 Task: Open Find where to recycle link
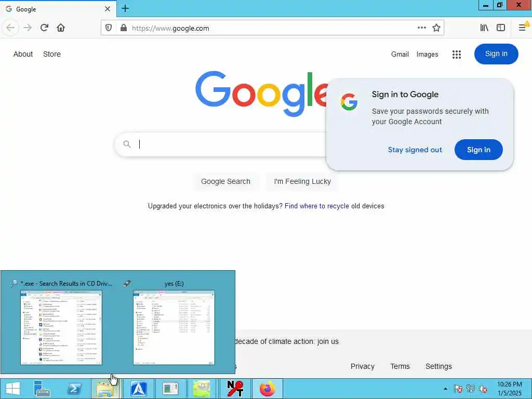[316, 206]
